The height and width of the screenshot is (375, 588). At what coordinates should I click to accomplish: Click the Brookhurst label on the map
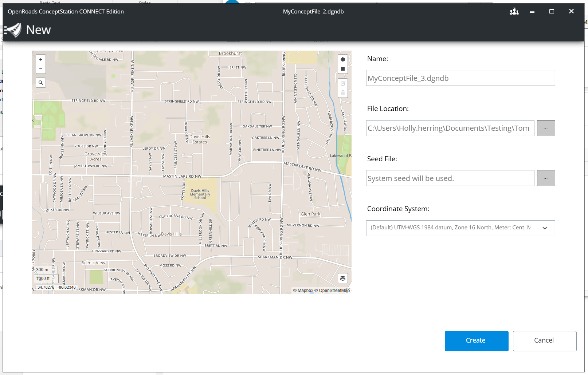pos(230,54)
